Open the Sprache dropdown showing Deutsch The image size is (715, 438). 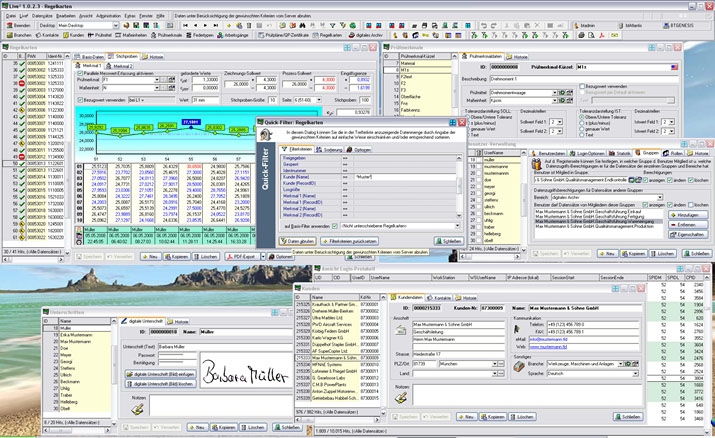[x=635, y=373]
